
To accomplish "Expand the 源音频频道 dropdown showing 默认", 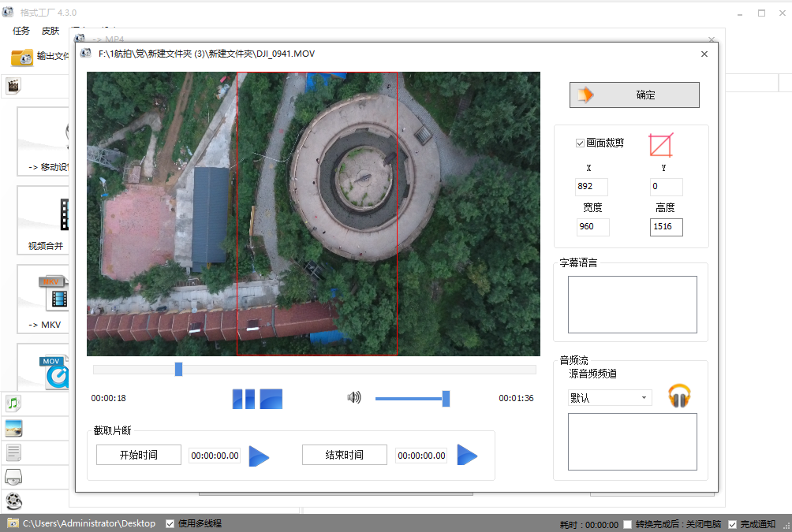I will click(x=610, y=398).
